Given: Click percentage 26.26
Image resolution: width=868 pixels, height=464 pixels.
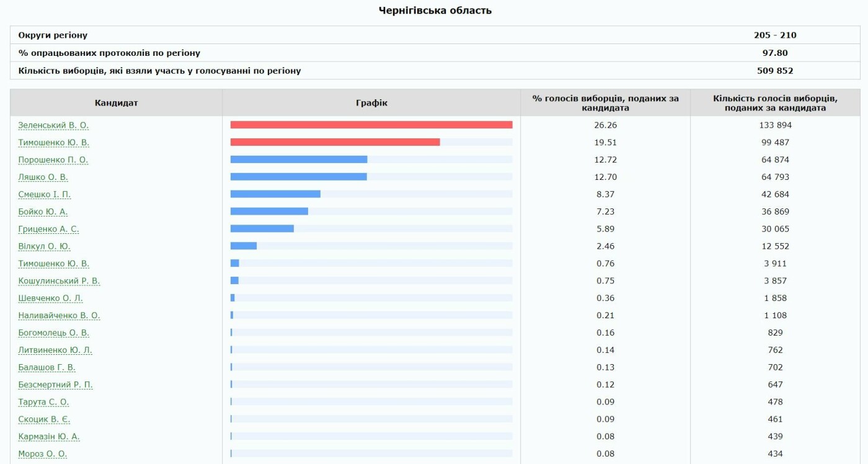Looking at the screenshot, I should pyautogui.click(x=605, y=125).
